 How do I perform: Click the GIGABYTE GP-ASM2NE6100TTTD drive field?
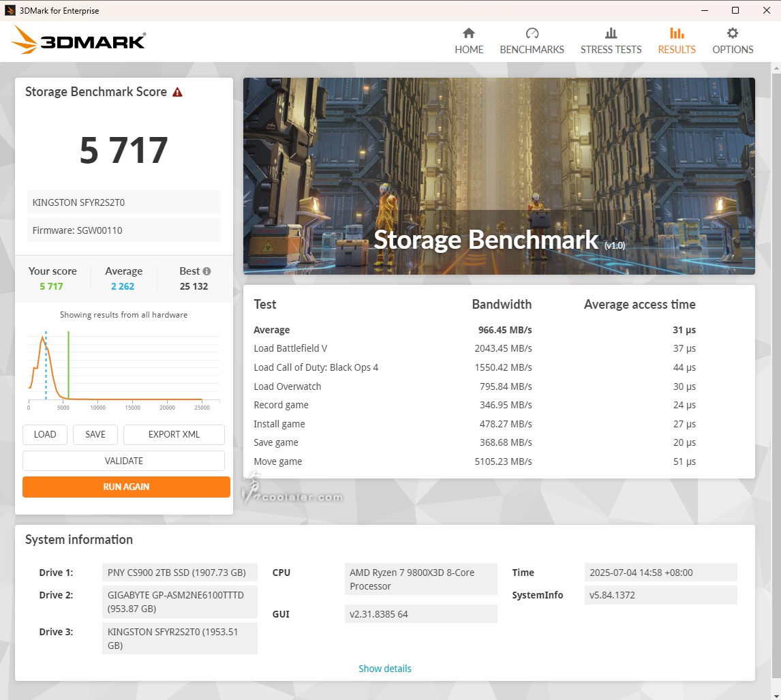pos(180,602)
